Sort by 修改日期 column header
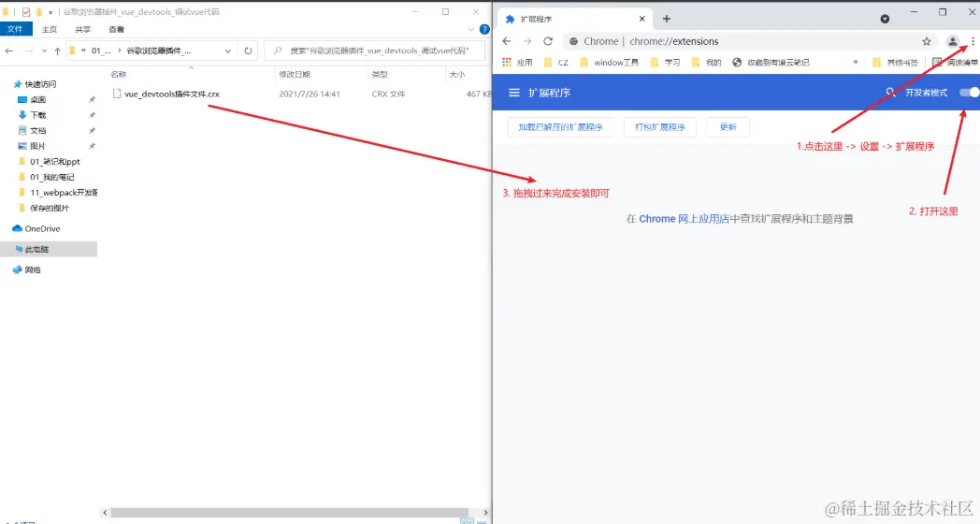This screenshot has height=524, width=980. [295, 75]
